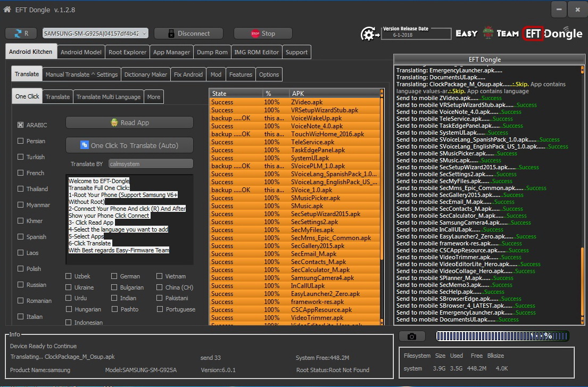The width and height of the screenshot is (588, 387).
Task: Enable the Persian language checkbox
Action: click(x=21, y=141)
